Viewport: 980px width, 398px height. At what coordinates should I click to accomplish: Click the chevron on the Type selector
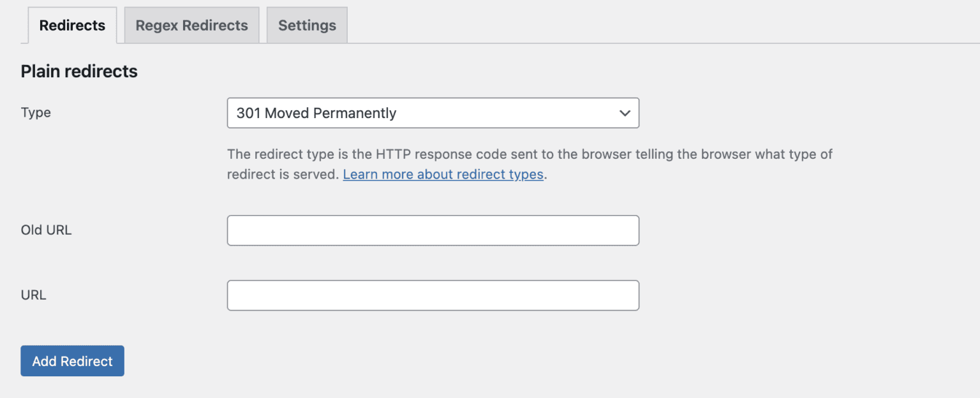point(625,113)
